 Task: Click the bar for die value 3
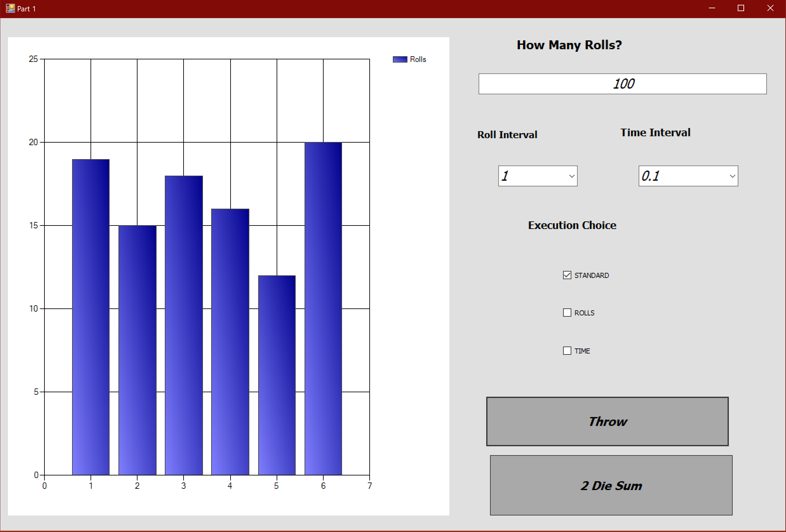click(x=184, y=325)
